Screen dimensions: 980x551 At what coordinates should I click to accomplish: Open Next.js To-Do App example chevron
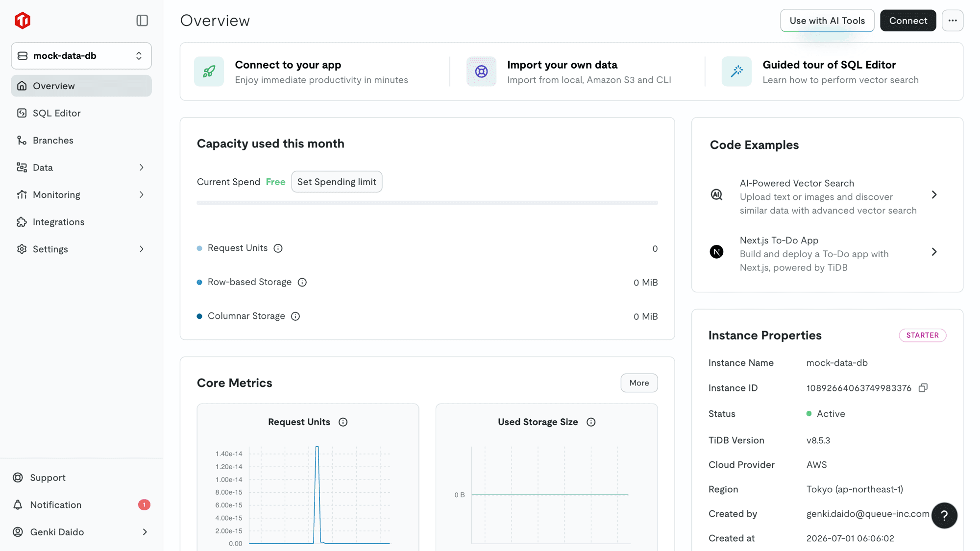coord(934,252)
